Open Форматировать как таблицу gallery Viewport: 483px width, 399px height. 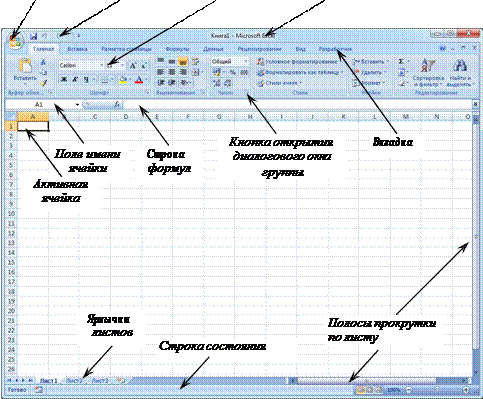pyautogui.click(x=300, y=72)
